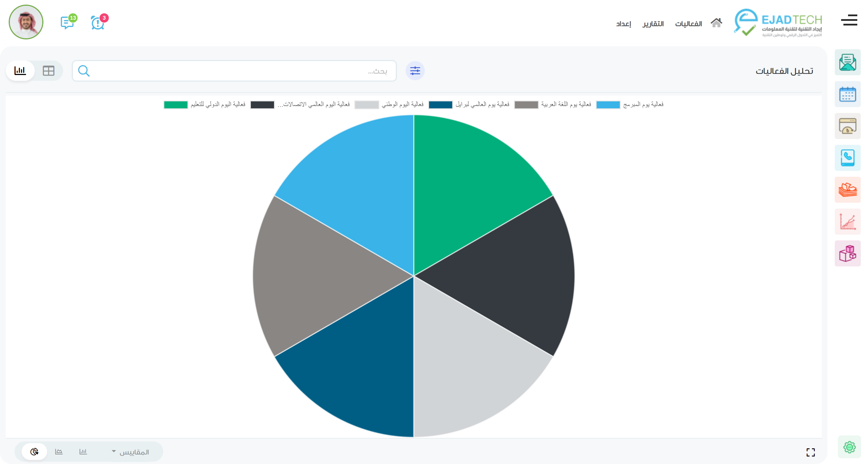Open the growth chart sidebar icon

pos(847,222)
